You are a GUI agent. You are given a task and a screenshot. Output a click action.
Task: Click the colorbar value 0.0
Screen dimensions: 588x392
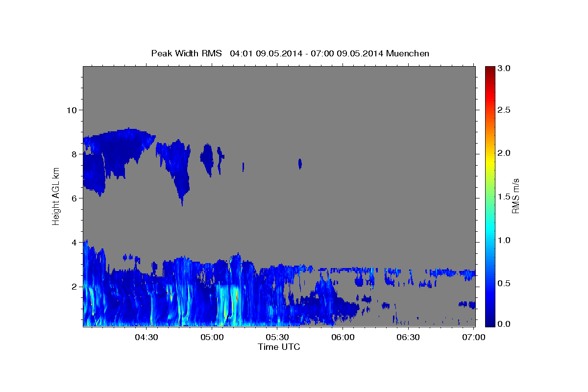pyautogui.click(x=504, y=323)
